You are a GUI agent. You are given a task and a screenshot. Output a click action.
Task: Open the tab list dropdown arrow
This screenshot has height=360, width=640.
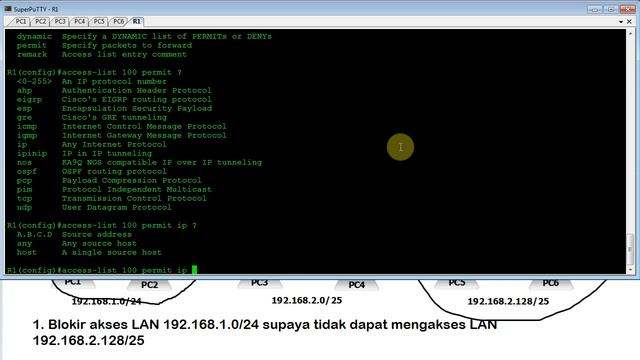coord(621,22)
